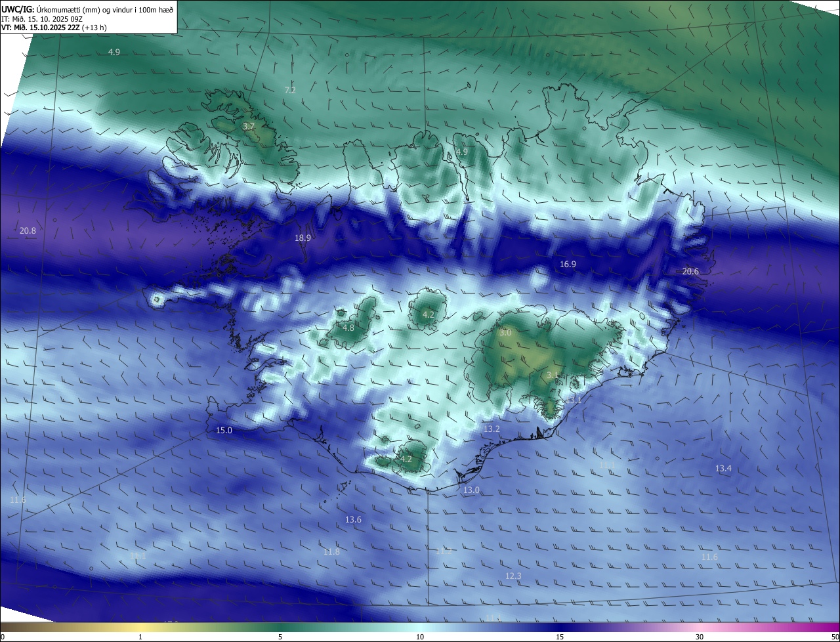This screenshot has height=642, width=840.
Task: Select the 'IT: Mið. 15. 10. 2025 09Z' line
Action: [x=41, y=19]
